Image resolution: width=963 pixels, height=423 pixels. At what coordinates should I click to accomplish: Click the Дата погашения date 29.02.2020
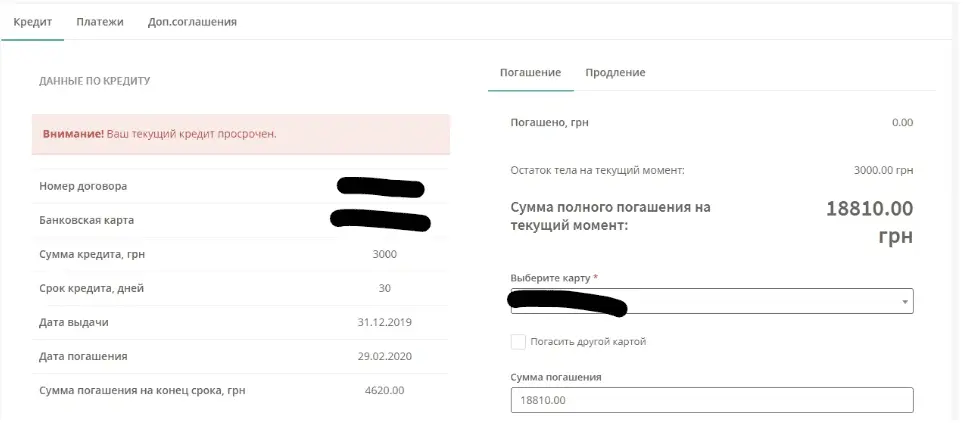coord(384,356)
